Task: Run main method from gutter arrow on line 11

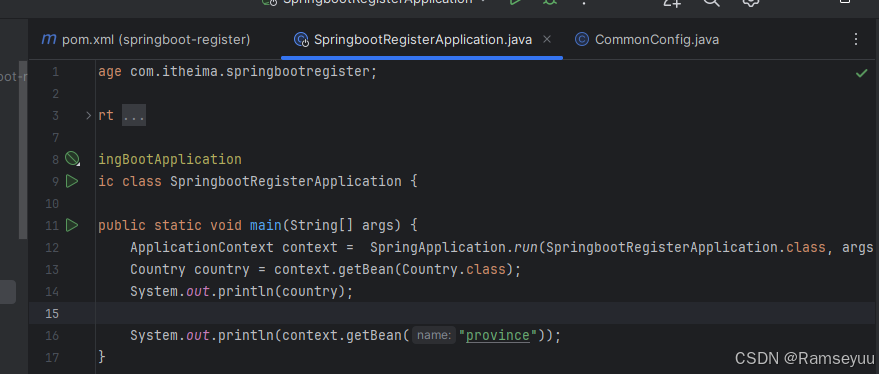Action: (x=72, y=225)
